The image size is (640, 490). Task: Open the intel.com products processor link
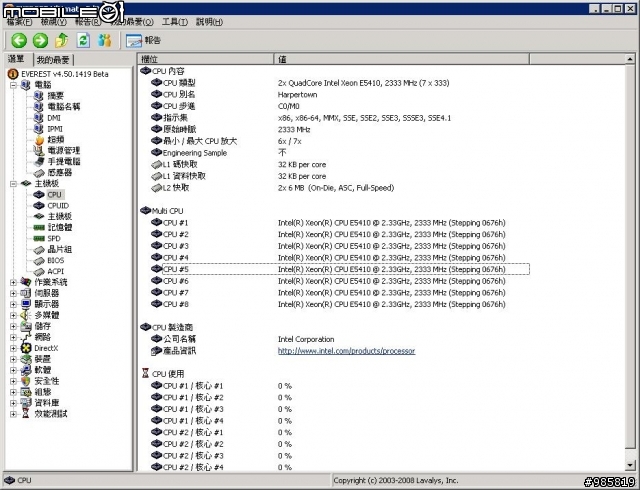click(347, 351)
